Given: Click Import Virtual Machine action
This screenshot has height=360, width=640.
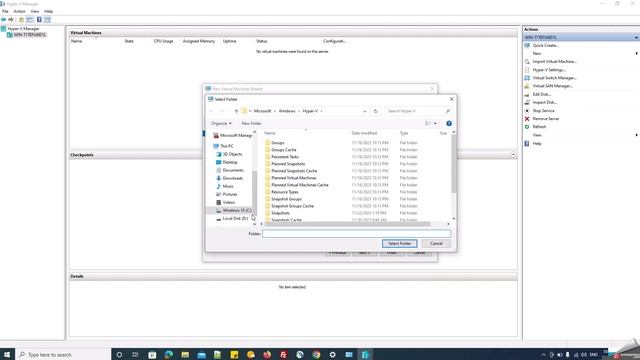Looking at the screenshot, I should (554, 61).
